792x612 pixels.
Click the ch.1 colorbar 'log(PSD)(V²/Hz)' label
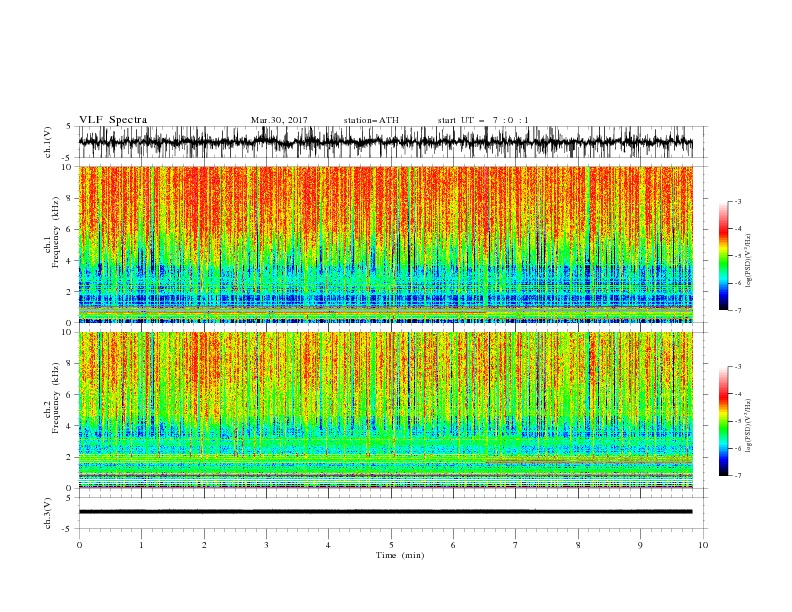pos(749,261)
